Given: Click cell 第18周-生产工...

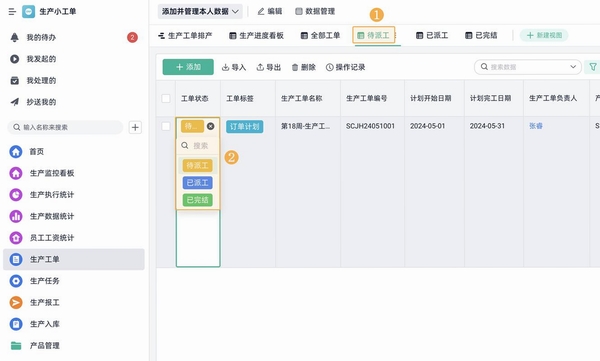Looking at the screenshot, I should pos(305,126).
